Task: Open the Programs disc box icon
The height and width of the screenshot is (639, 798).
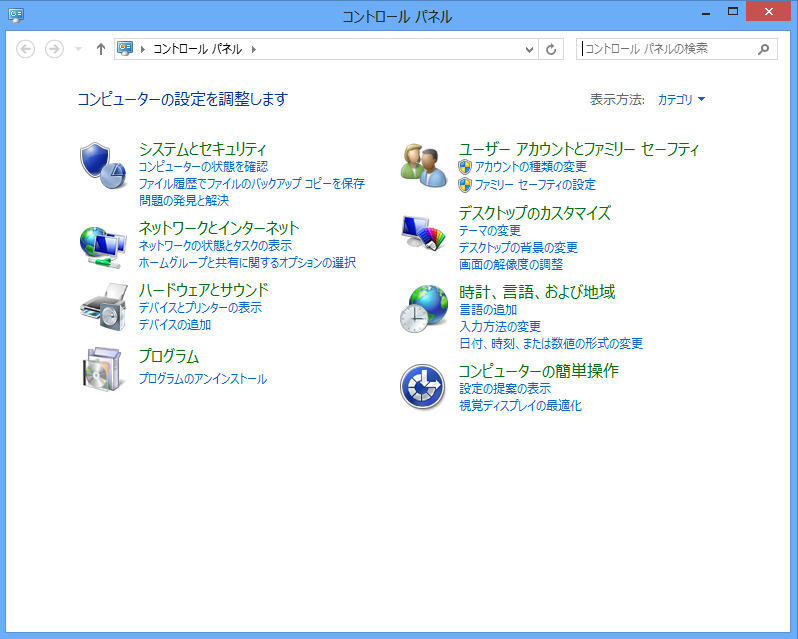Action: pos(103,369)
